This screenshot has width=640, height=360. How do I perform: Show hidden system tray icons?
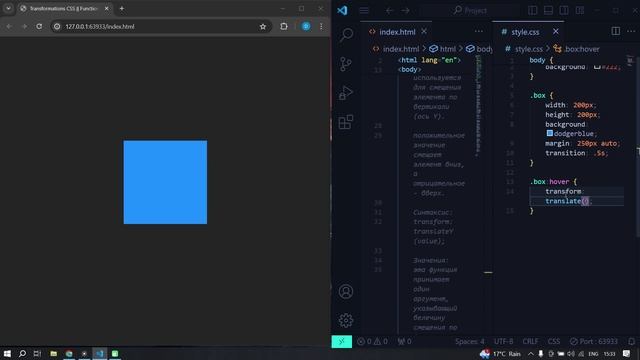(x=531, y=353)
